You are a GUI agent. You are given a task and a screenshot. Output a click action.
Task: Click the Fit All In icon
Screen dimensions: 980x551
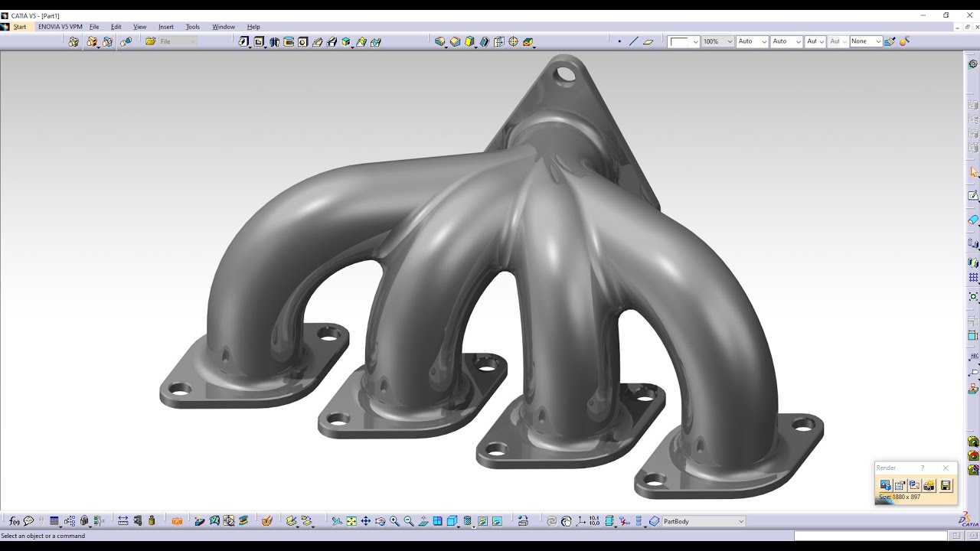coord(351,521)
